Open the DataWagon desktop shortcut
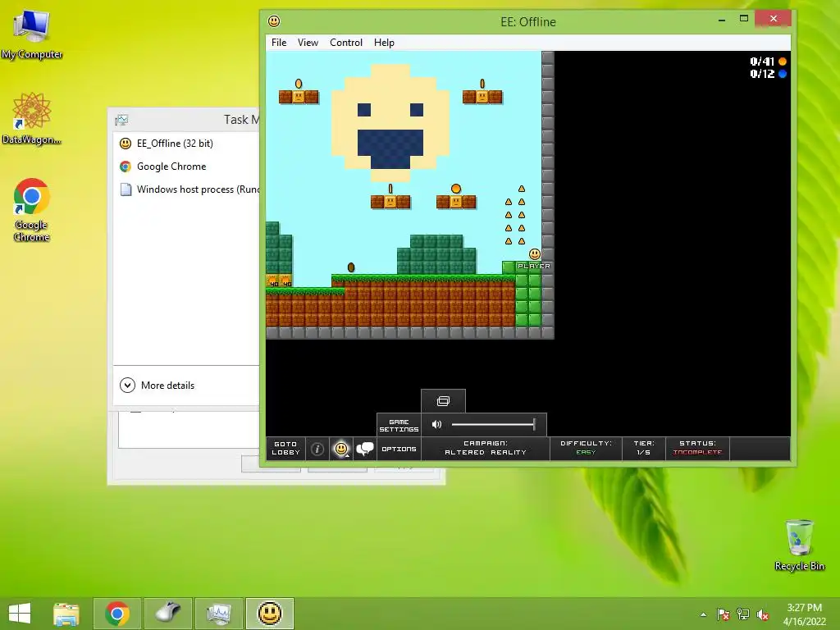 (x=32, y=118)
